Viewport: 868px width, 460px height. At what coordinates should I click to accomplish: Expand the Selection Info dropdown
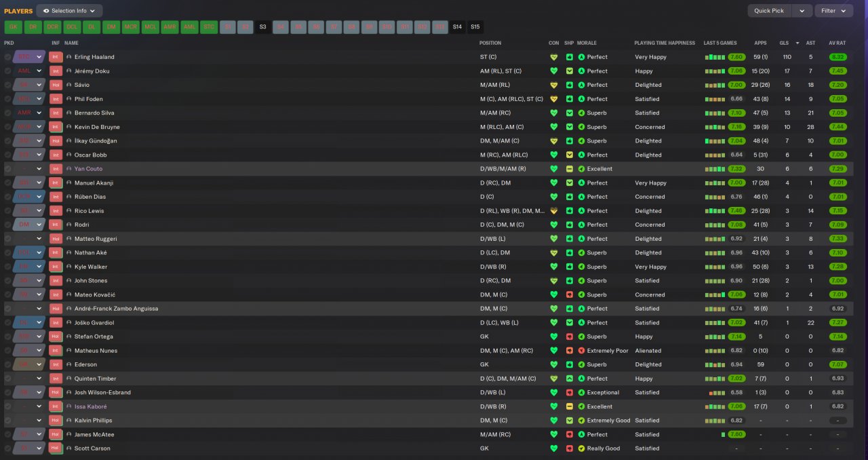point(69,11)
